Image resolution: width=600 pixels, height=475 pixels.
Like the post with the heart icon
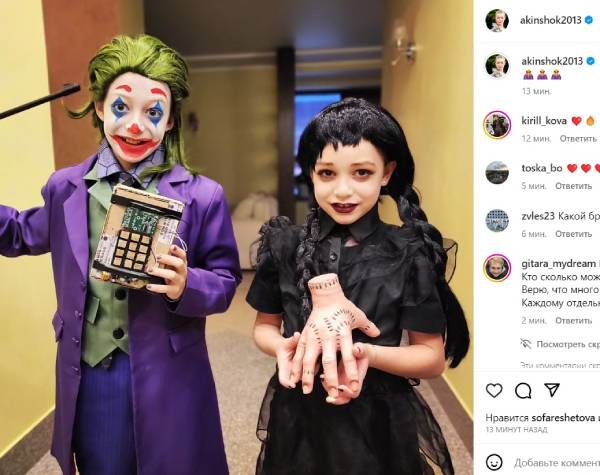494,390
